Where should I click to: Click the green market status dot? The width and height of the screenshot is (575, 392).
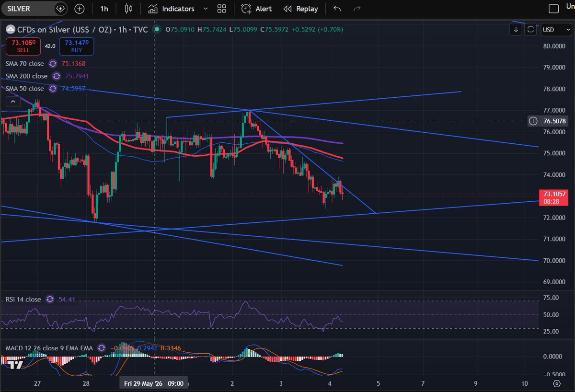pyautogui.click(x=156, y=29)
